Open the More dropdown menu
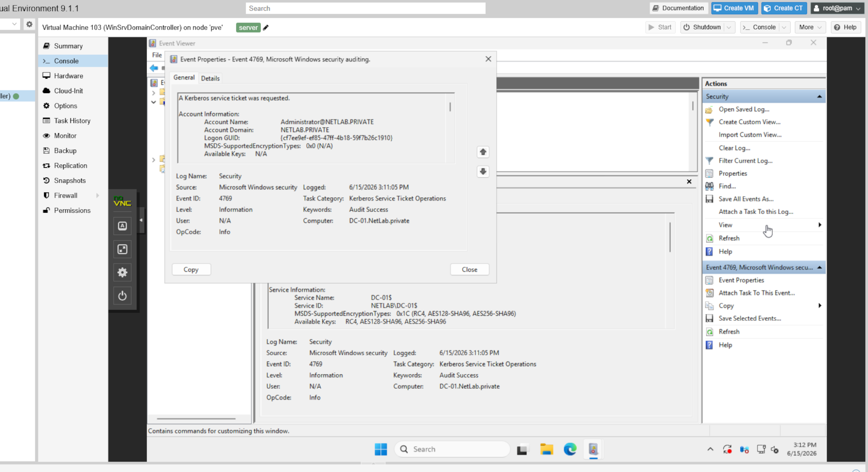This screenshot has height=472, width=868. (x=810, y=27)
